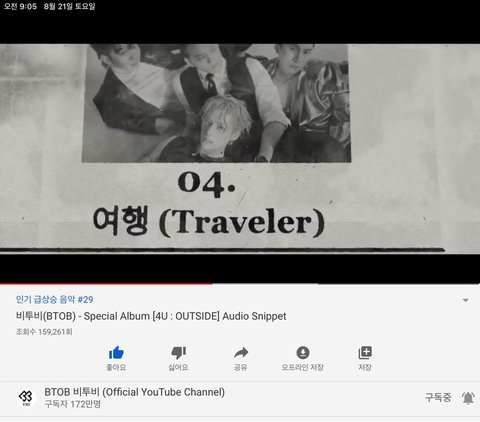Image resolution: width=480 pixels, height=422 pixels.
Task: Tap the 싫어요 label under dislike
Action: [x=178, y=367]
